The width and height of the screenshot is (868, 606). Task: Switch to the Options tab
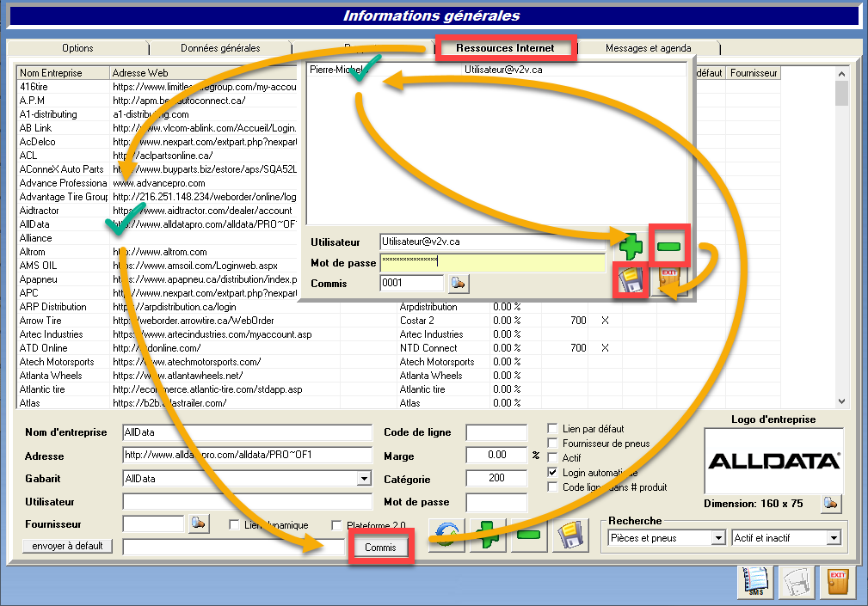(77, 48)
